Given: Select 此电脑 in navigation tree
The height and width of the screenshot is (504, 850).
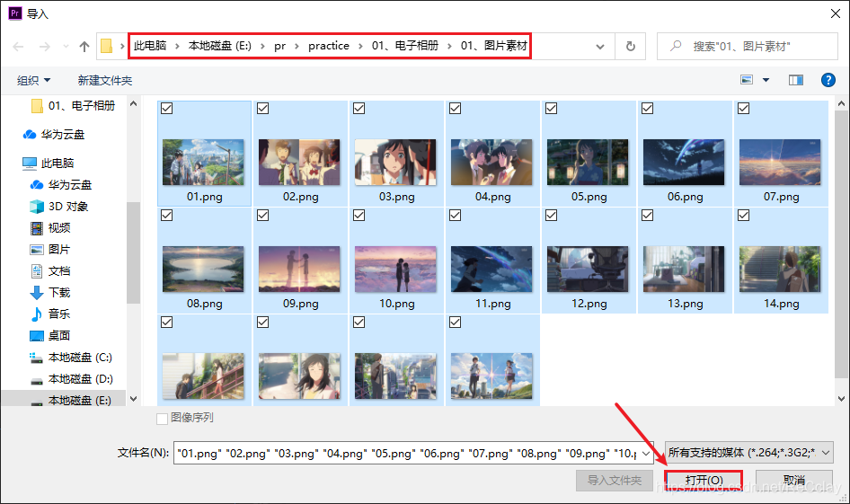Looking at the screenshot, I should point(49,164).
